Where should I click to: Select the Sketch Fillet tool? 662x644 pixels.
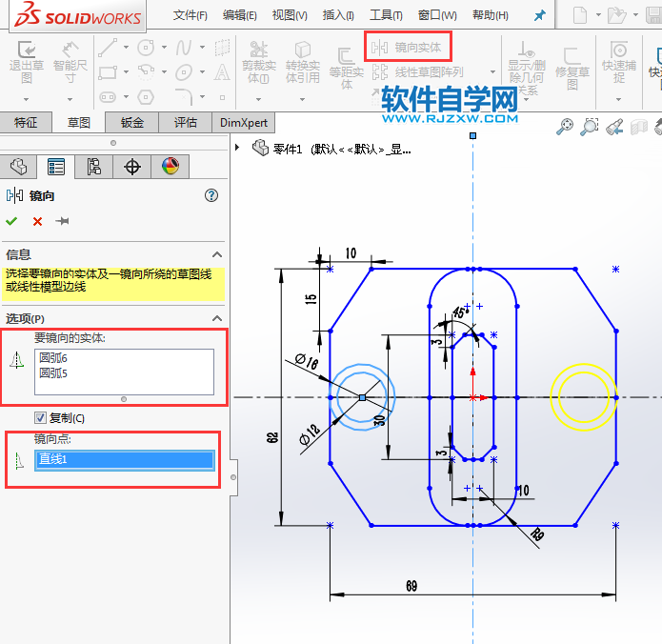[184, 97]
